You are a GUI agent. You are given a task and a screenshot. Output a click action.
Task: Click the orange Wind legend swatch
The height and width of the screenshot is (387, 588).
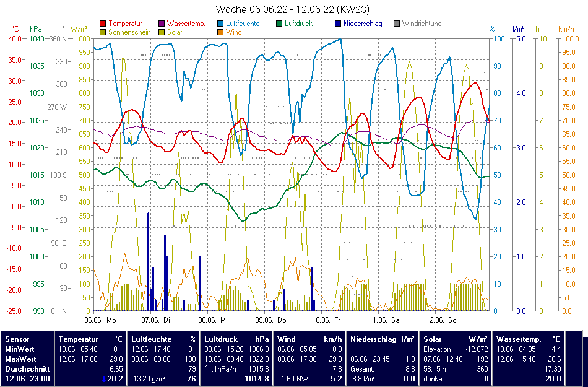pos(220,32)
